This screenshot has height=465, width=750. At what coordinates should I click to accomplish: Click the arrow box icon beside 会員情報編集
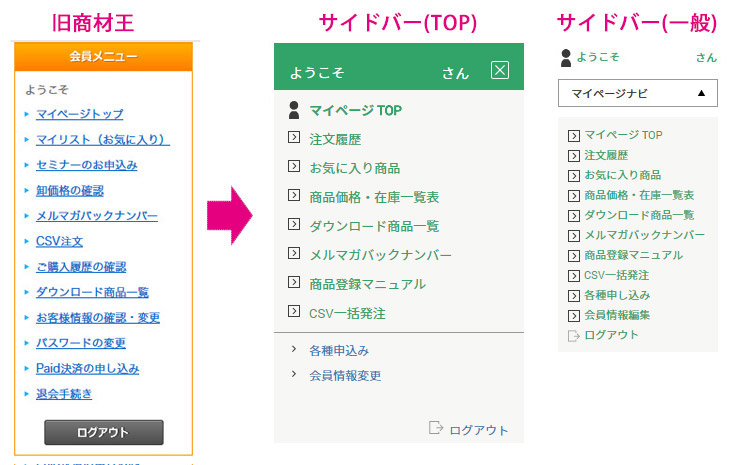click(574, 316)
